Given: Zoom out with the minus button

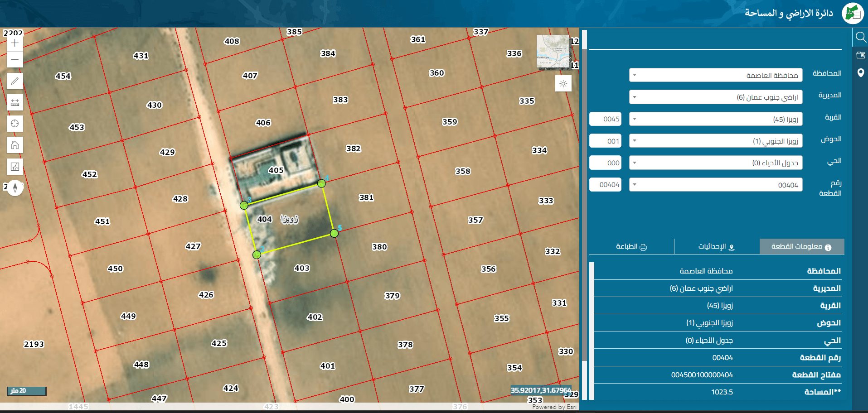Looking at the screenshot, I should click(15, 59).
